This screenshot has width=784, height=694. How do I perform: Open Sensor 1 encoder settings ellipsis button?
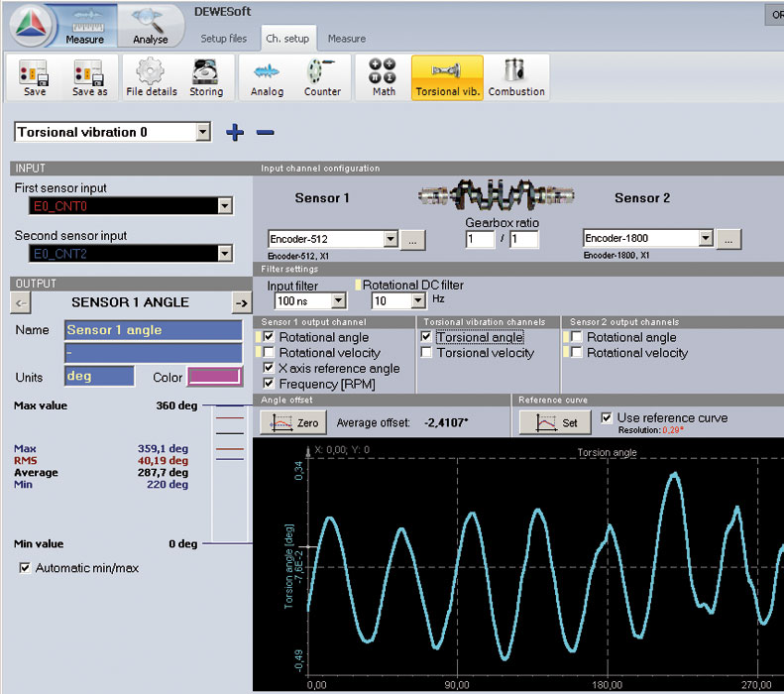pyautogui.click(x=412, y=241)
